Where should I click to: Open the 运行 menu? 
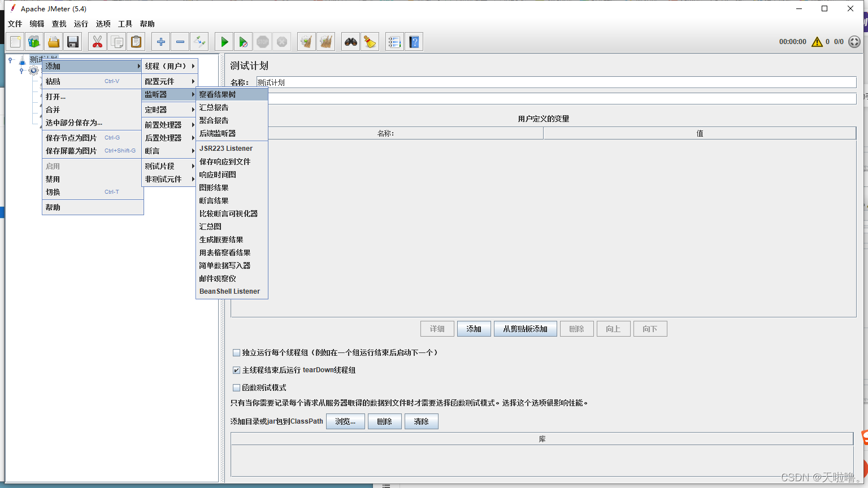(81, 24)
